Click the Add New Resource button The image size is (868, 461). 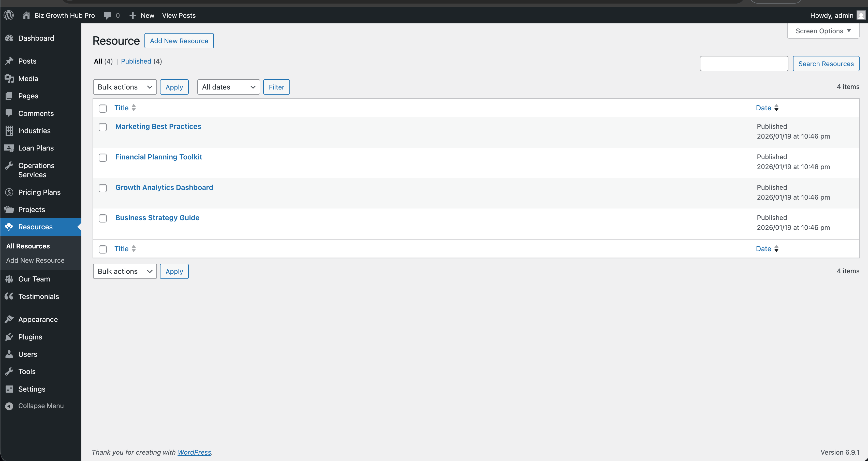click(x=179, y=41)
